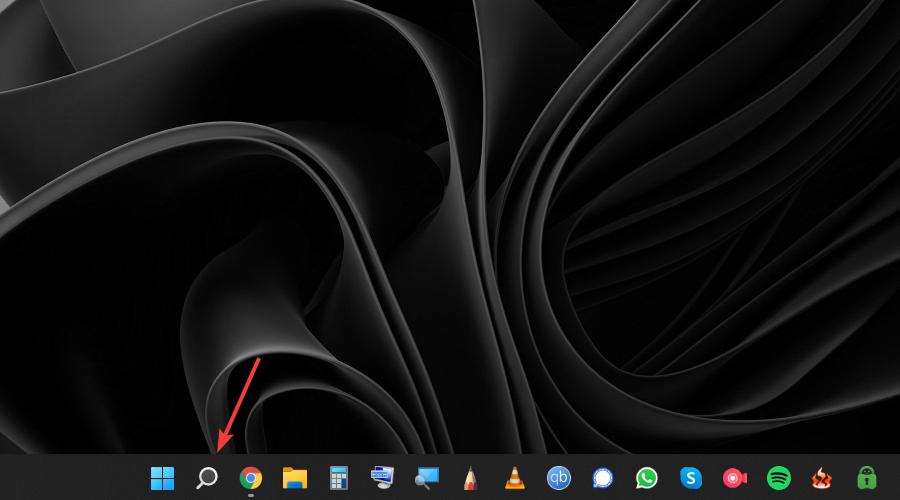Click the computer monitor icon beside Calculator
The width and height of the screenshot is (900, 500).
tap(382, 477)
